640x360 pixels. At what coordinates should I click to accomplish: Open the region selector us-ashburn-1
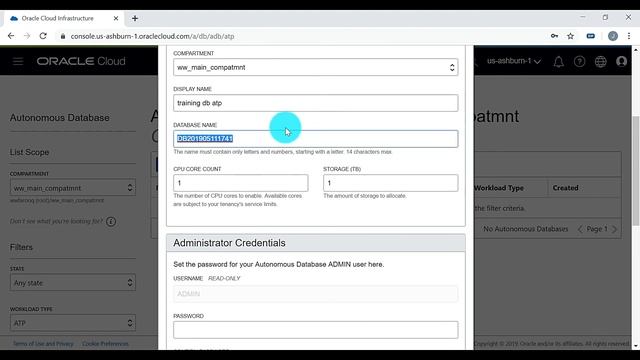pos(513,61)
